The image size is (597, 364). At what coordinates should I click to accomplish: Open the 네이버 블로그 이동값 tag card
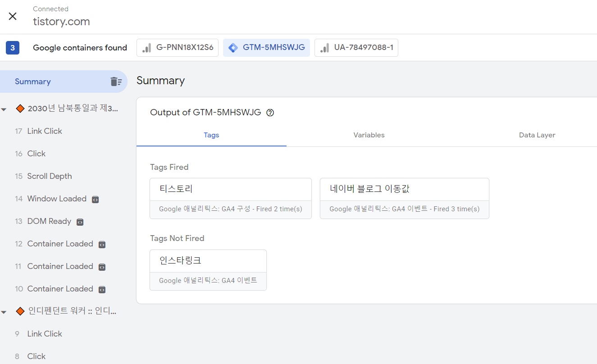(405, 199)
